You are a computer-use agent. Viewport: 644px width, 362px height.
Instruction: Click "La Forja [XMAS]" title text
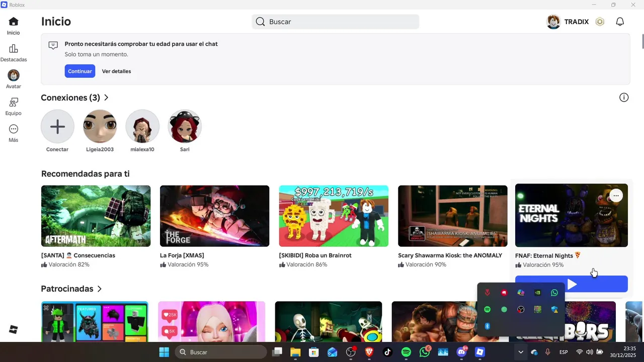pos(182,255)
